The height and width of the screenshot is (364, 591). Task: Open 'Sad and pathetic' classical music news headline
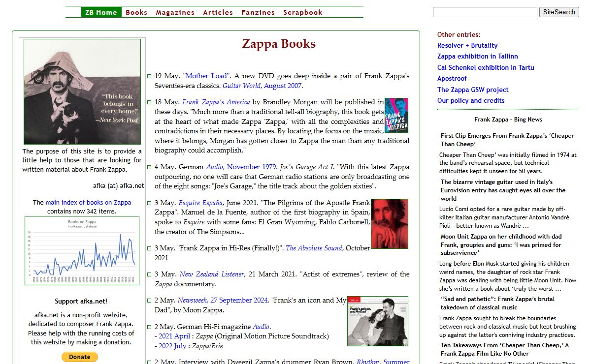coord(497,303)
